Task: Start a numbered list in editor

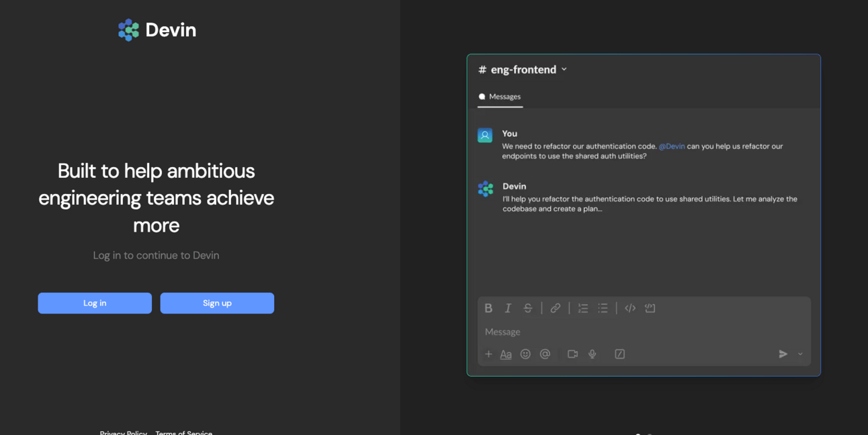Action: tap(583, 308)
